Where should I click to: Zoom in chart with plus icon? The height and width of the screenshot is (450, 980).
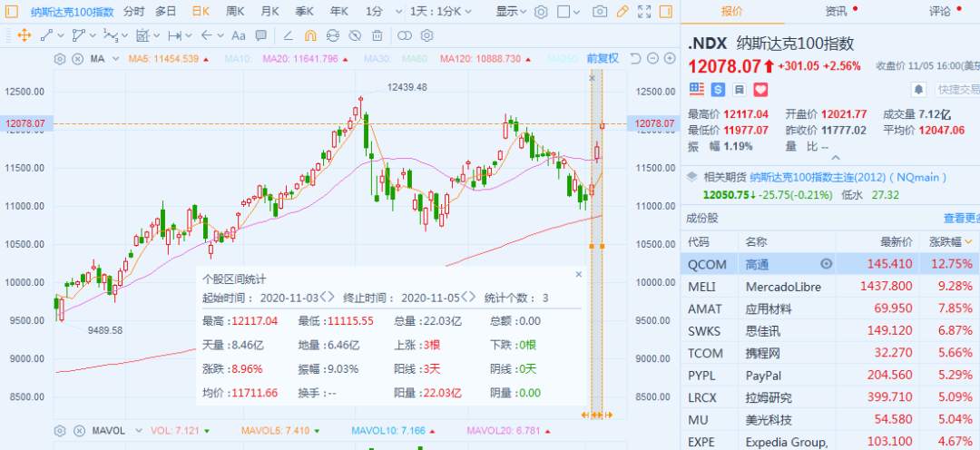pyautogui.click(x=670, y=59)
